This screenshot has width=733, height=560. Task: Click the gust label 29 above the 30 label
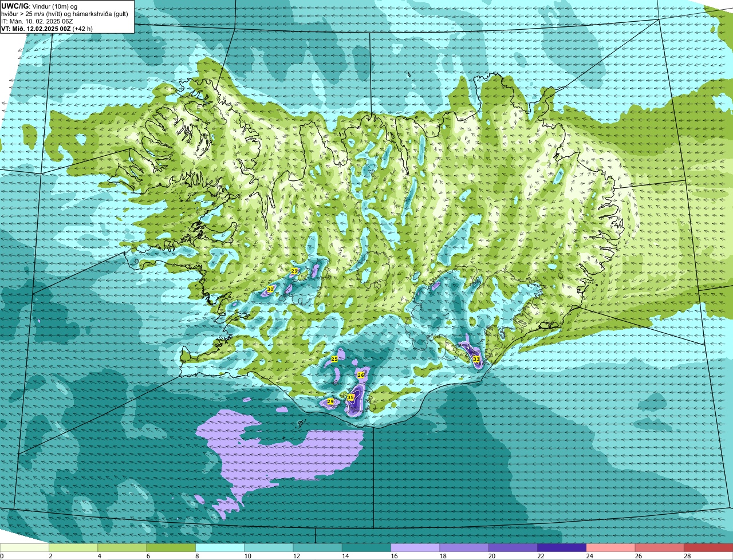294,271
